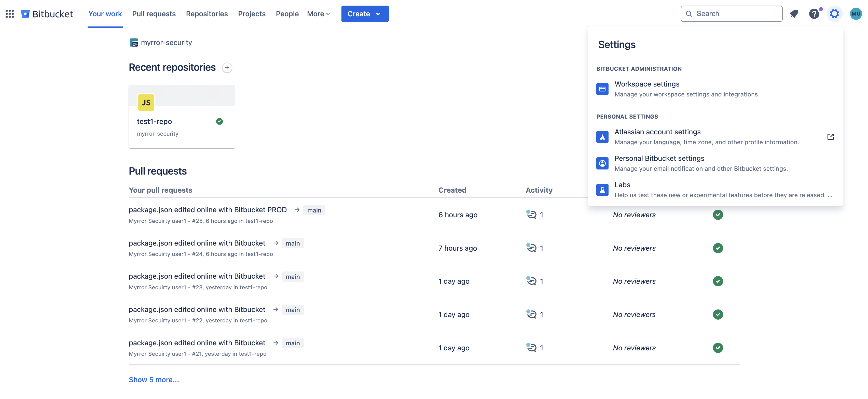Go to Pull requests in top nav
Screen dimensions: 868x399
coord(154,14)
